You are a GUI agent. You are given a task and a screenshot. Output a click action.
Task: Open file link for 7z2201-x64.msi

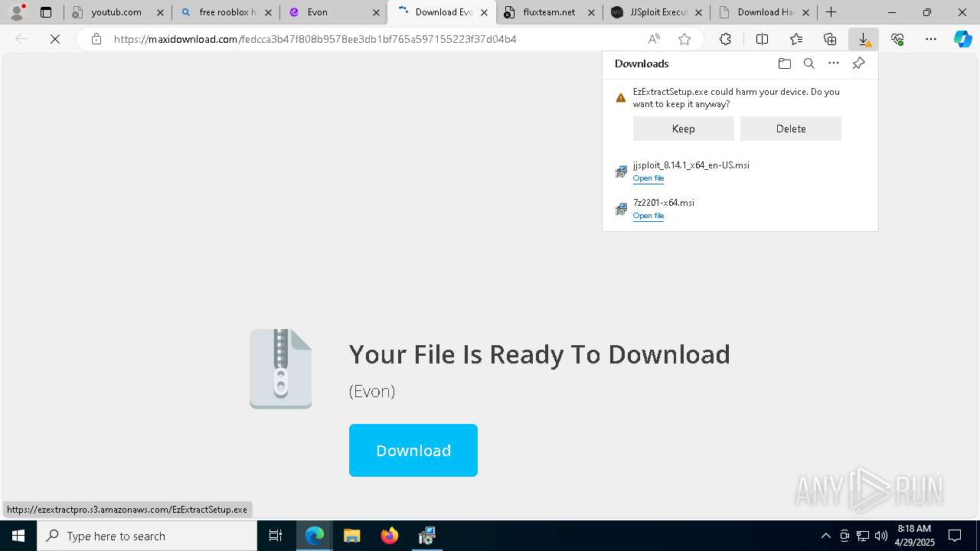(x=648, y=216)
